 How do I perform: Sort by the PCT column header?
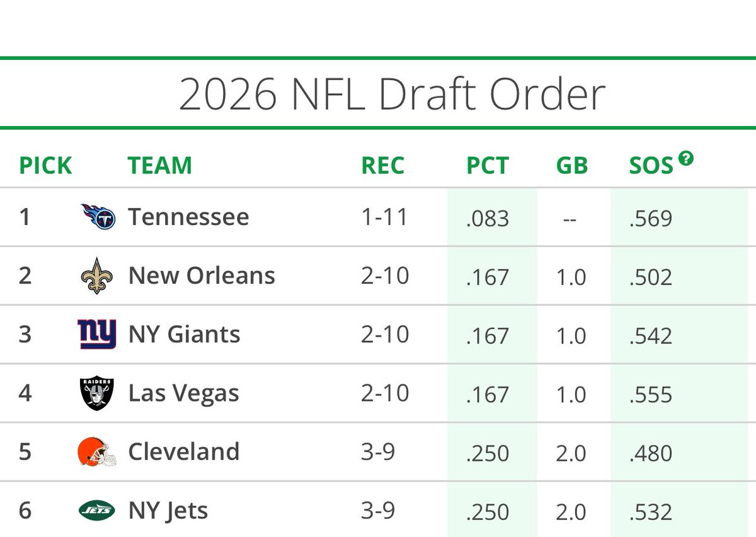point(488,166)
